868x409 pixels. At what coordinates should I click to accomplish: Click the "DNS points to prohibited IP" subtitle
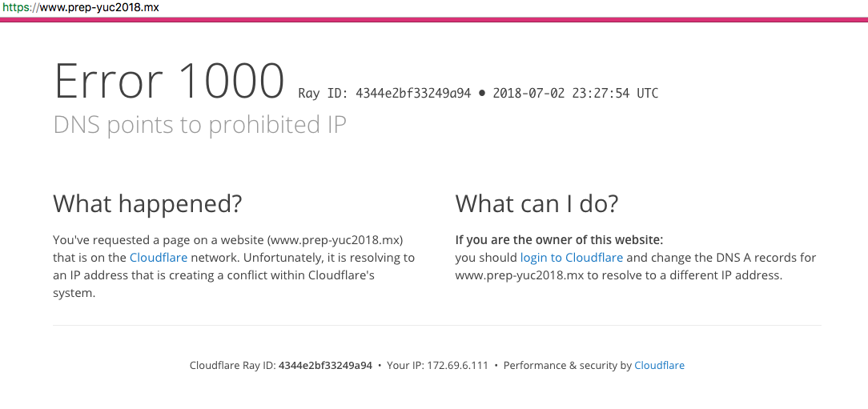(x=199, y=125)
